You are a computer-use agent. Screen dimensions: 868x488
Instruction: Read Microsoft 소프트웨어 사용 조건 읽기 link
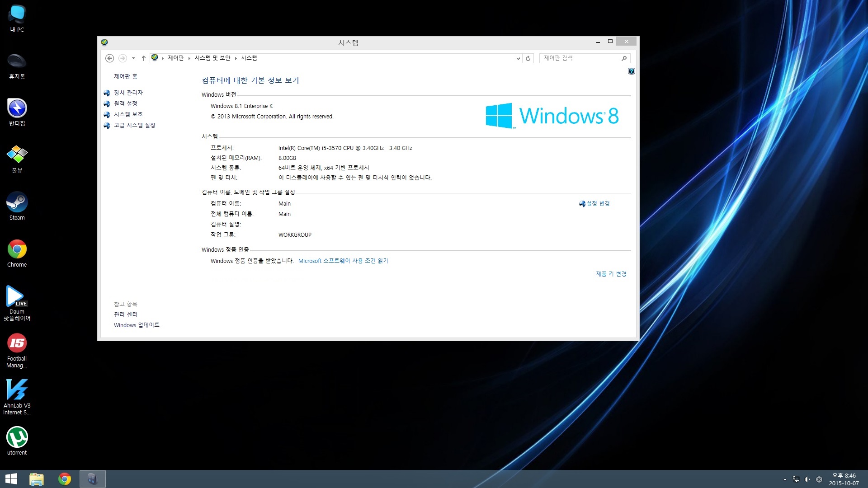point(343,261)
